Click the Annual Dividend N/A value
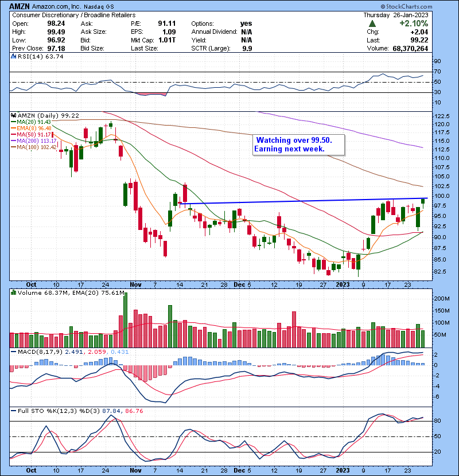 pos(246,32)
